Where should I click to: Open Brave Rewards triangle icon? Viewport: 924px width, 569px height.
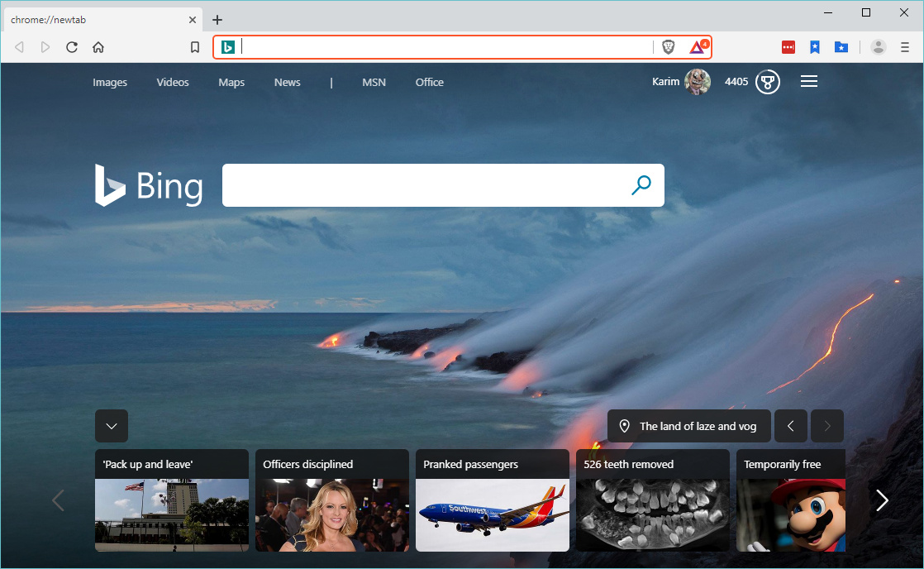point(698,47)
